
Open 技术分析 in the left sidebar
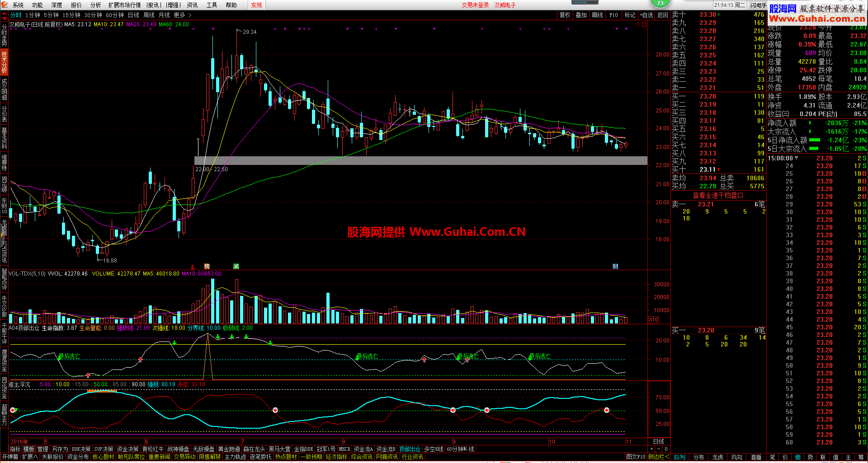point(4,62)
